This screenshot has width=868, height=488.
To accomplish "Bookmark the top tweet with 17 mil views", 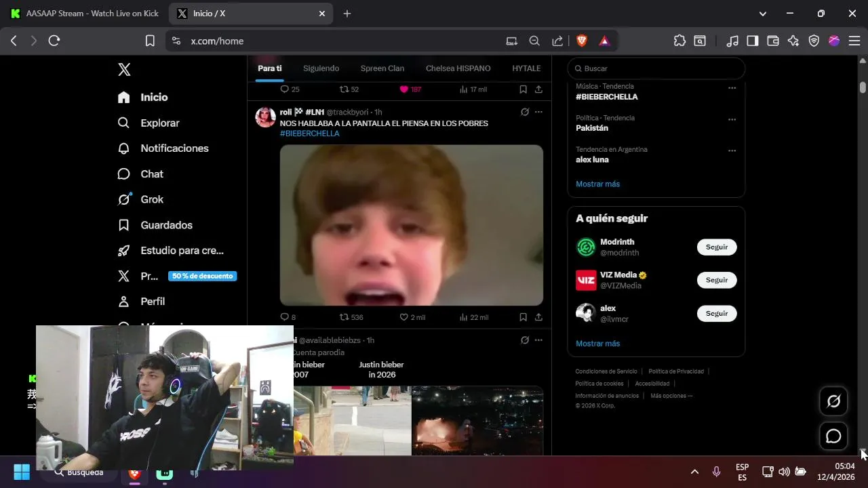I will (523, 89).
